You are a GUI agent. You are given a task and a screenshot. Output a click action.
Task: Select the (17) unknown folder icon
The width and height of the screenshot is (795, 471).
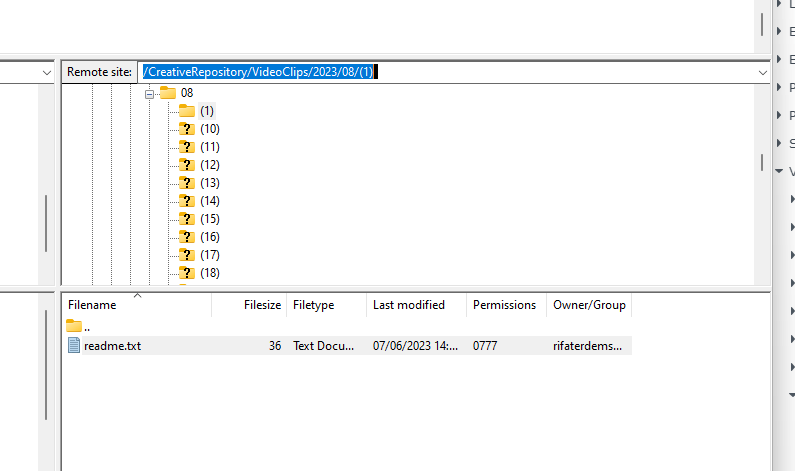(x=187, y=255)
